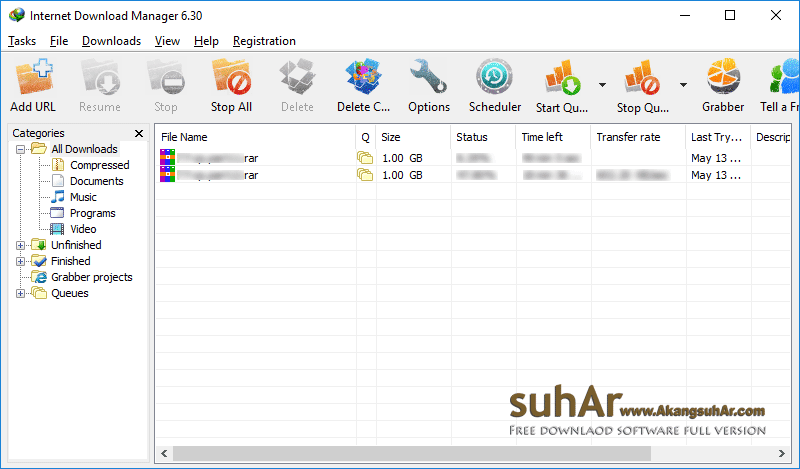Viewport: 800px width, 469px height.
Task: Click the Delete toolbar icon
Action: [x=297, y=77]
